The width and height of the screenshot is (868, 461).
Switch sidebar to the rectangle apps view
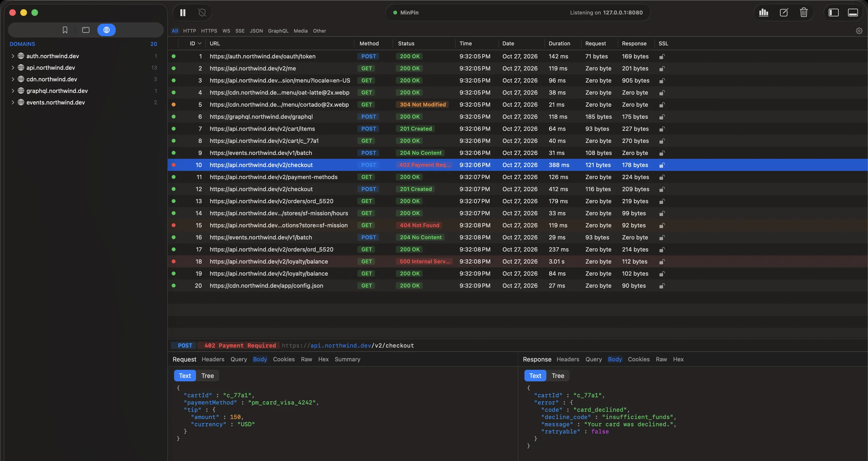(86, 30)
